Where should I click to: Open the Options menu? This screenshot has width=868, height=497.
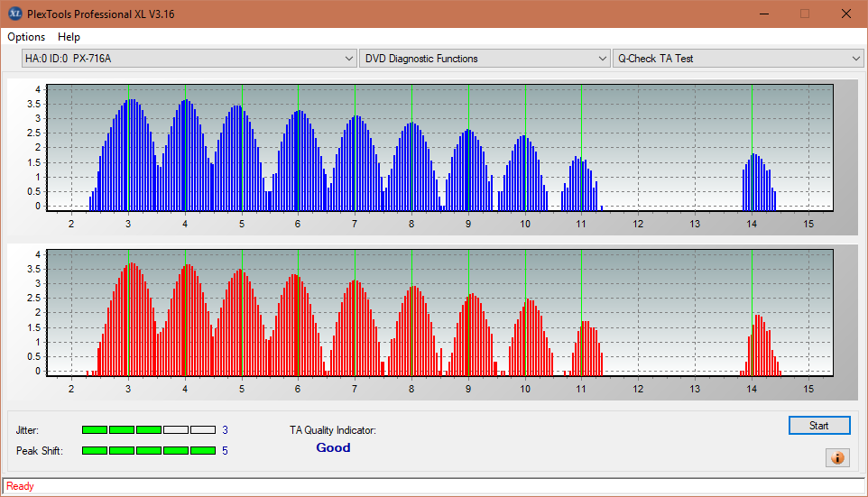coord(26,37)
